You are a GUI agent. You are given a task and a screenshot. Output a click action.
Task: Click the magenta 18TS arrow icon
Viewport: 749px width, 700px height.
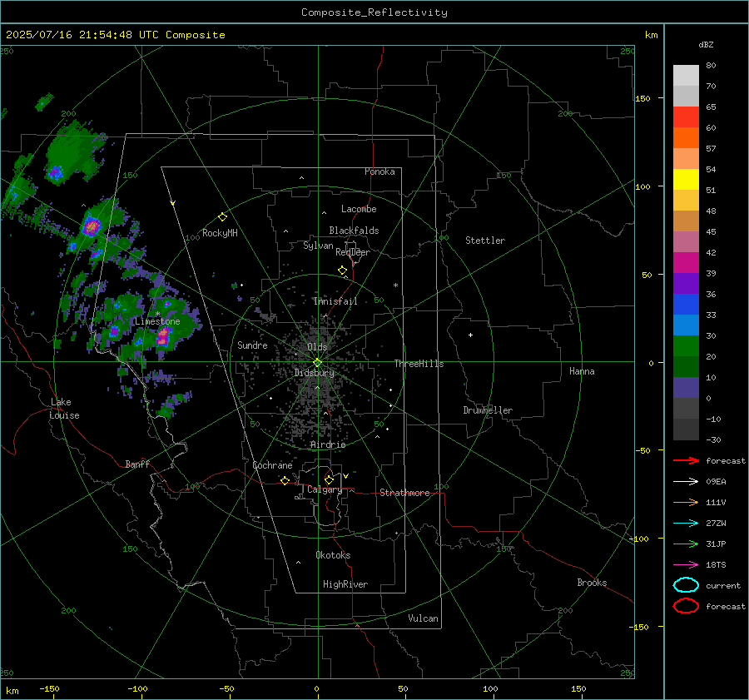686,565
